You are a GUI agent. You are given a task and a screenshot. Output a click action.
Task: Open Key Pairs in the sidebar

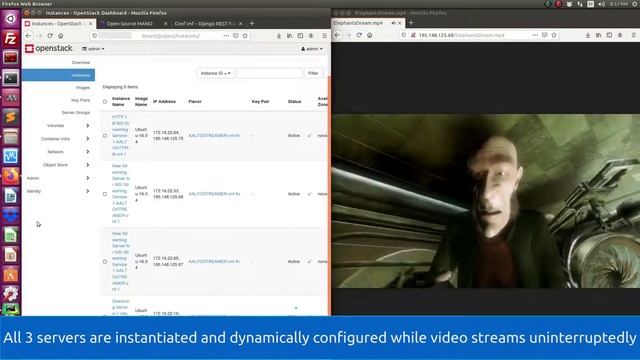coord(80,100)
